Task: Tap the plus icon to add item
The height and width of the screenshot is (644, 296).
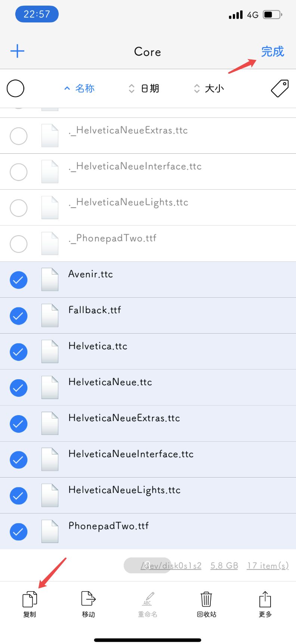Action: (17, 51)
